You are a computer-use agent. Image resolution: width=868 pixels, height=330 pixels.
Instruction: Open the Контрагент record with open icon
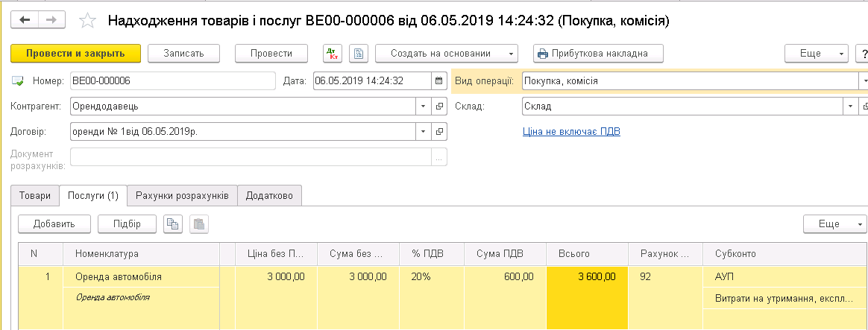pyautogui.click(x=439, y=106)
